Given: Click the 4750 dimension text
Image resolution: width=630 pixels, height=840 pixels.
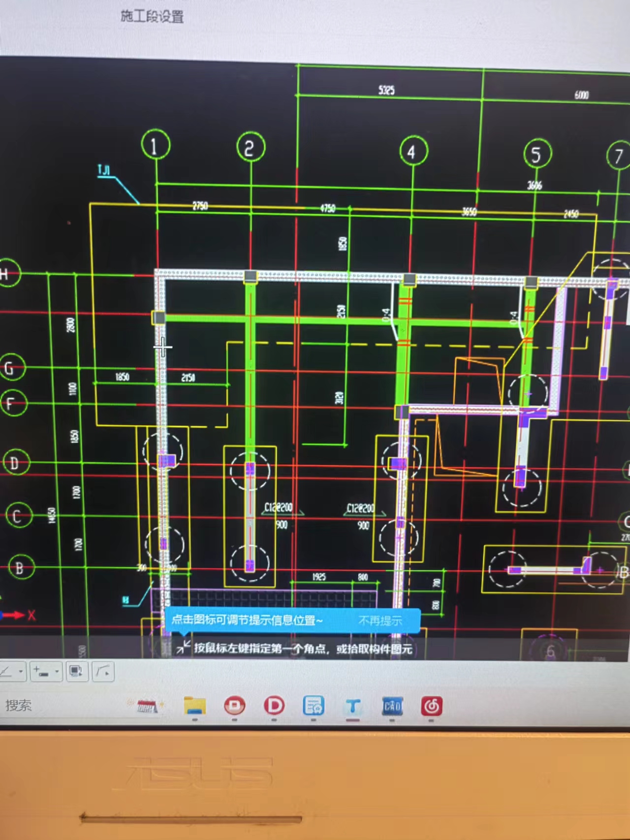Looking at the screenshot, I should coord(328,208).
